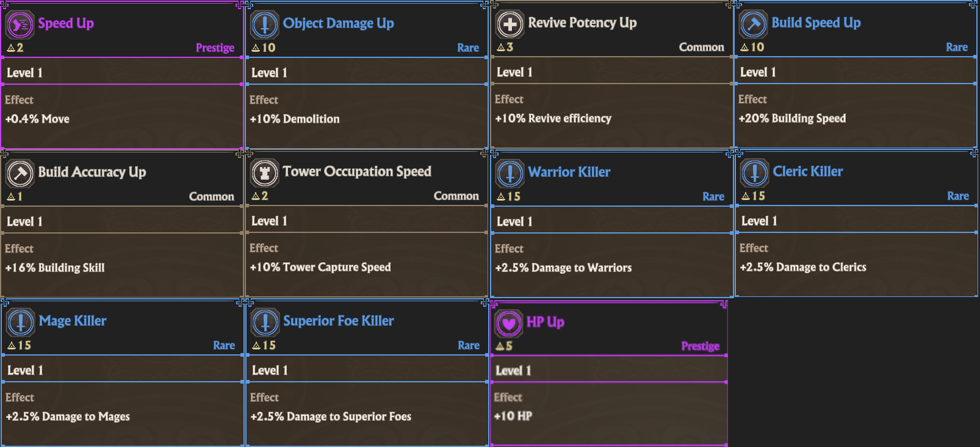This screenshot has width=980, height=447.
Task: Open the Tower Occupation Speed title
Action: pyautogui.click(x=357, y=172)
